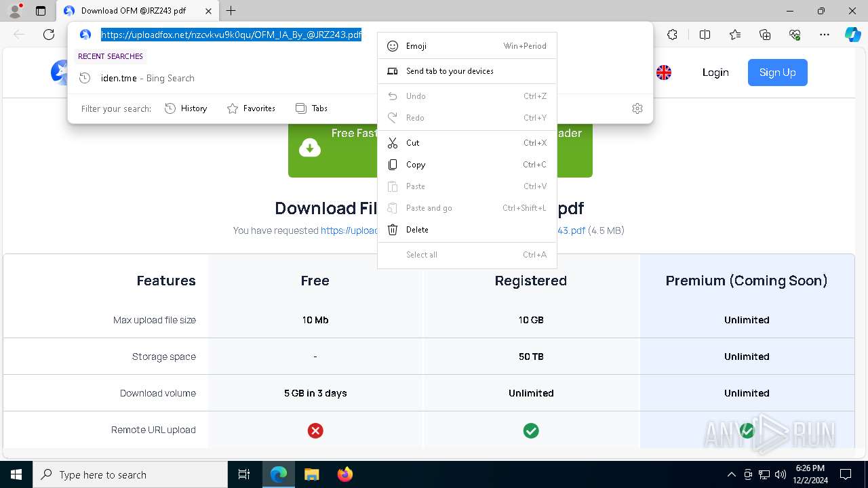Click Microsoft Edge taskbar icon
Image resolution: width=868 pixels, height=488 pixels.
tap(279, 474)
